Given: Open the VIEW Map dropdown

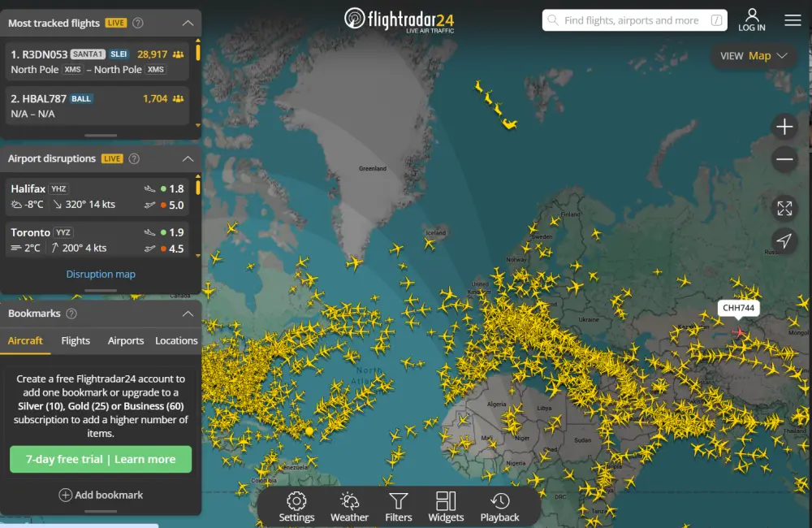Looking at the screenshot, I should 754,56.
